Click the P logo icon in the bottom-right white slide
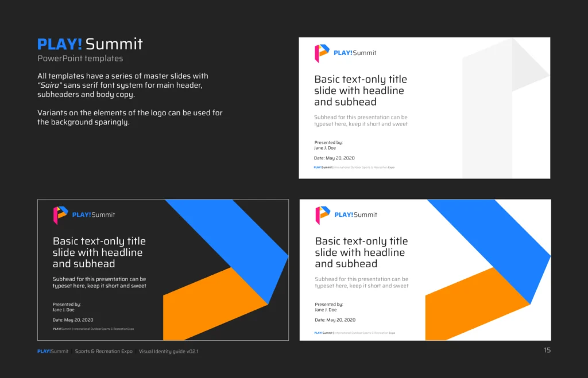Viewport: 588px width, 378px height. click(x=323, y=215)
